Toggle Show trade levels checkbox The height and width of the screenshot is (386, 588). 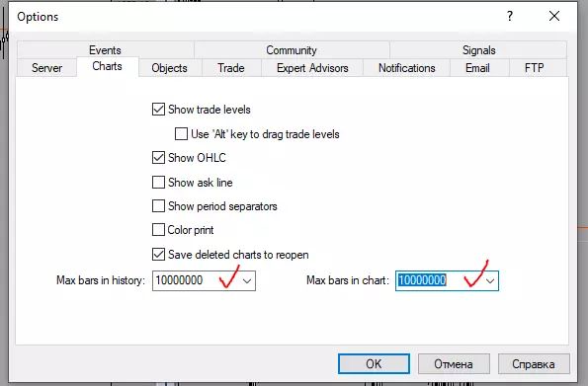coord(158,110)
